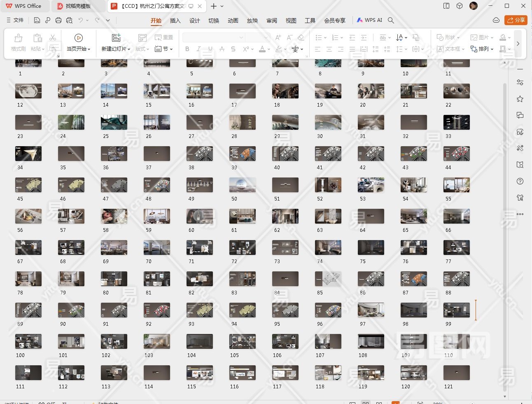Viewport: 532px width, 404px height.
Task: Open the help question-mark icon in right sidebar
Action: [x=520, y=181]
